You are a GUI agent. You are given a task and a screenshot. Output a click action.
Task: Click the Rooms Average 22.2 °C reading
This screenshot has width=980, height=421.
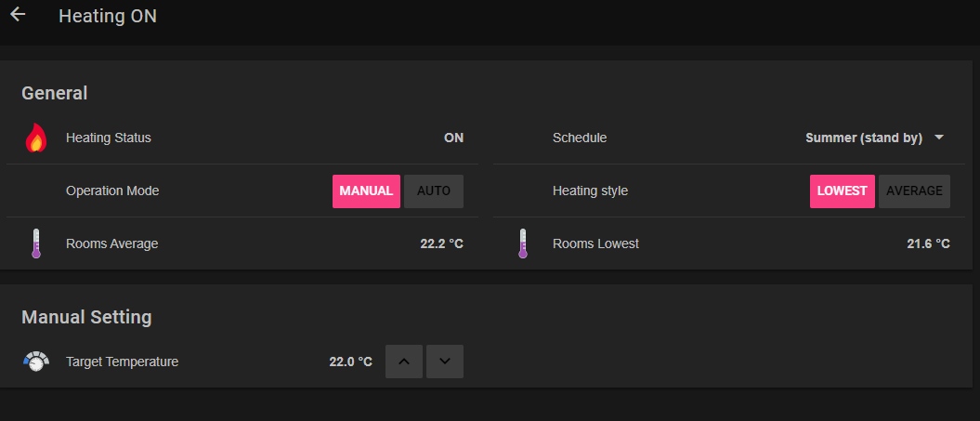pyautogui.click(x=441, y=244)
